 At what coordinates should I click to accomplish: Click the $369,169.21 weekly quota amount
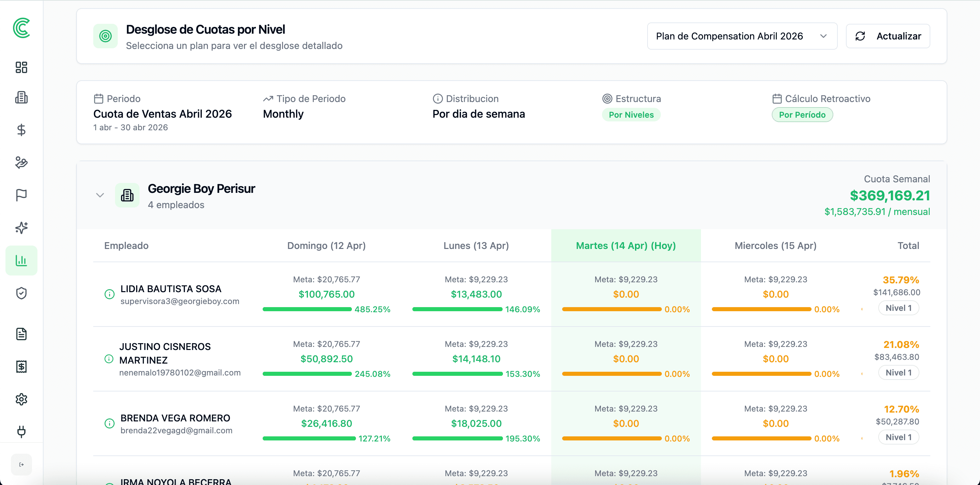click(x=890, y=196)
